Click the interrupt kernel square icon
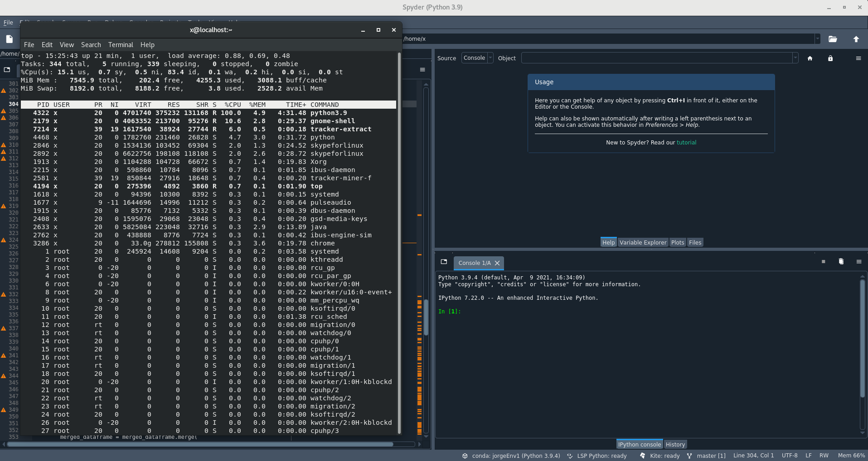This screenshot has height=461, width=868. [x=823, y=262]
